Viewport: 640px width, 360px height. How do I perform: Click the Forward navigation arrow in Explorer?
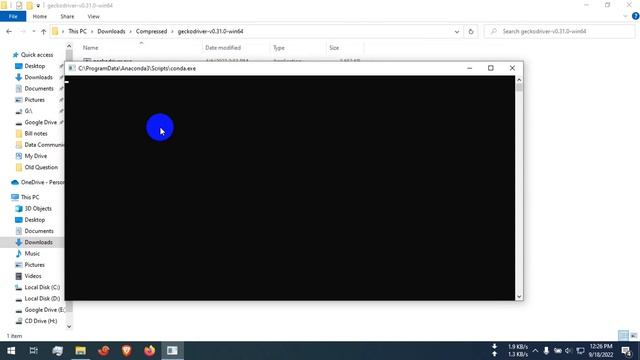pyautogui.click(x=23, y=31)
